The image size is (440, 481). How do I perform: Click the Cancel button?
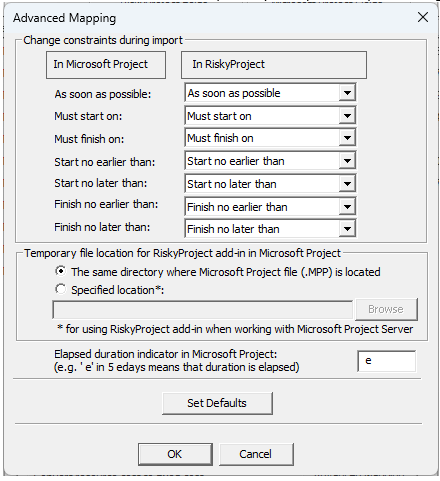[256, 454]
